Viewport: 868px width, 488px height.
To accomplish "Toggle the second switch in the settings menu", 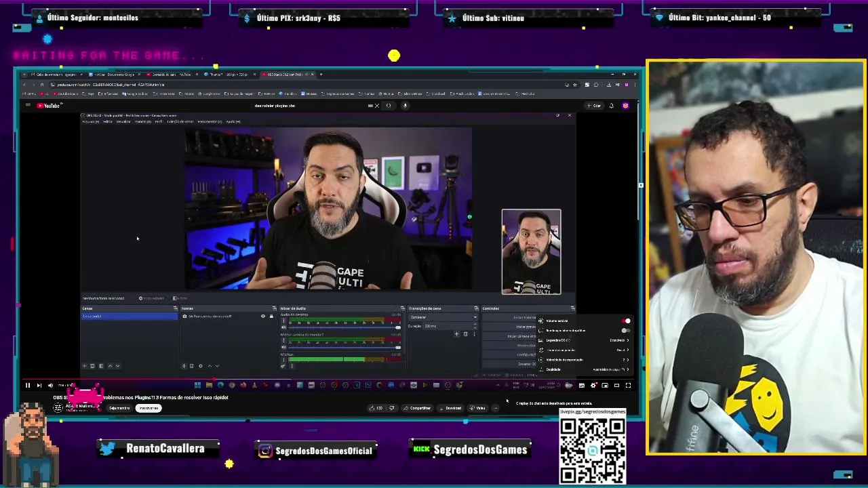I will [x=626, y=331].
